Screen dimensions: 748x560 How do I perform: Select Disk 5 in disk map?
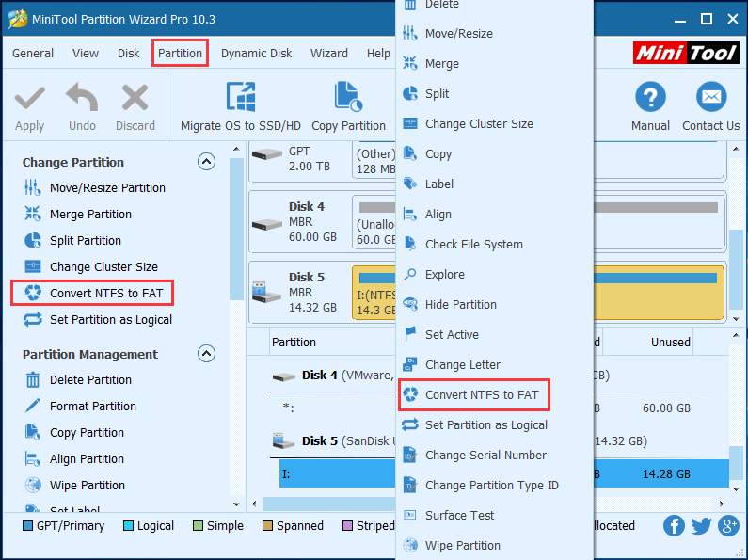pos(299,292)
